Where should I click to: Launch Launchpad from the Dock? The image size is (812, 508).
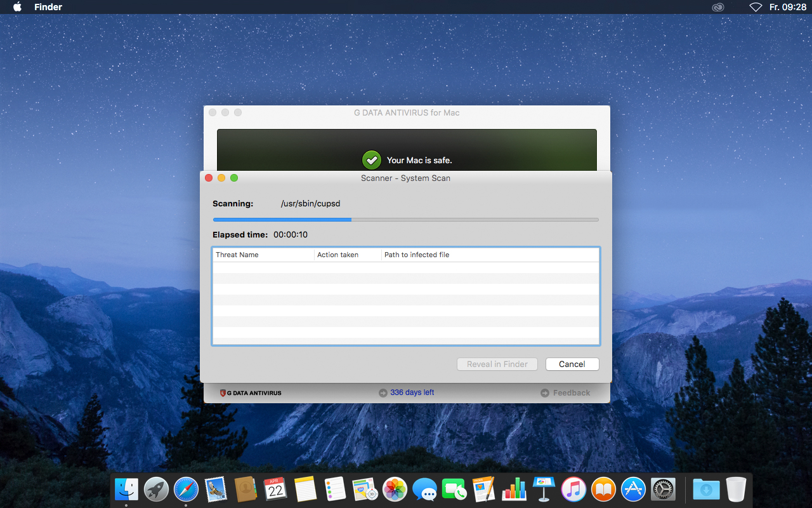point(156,489)
